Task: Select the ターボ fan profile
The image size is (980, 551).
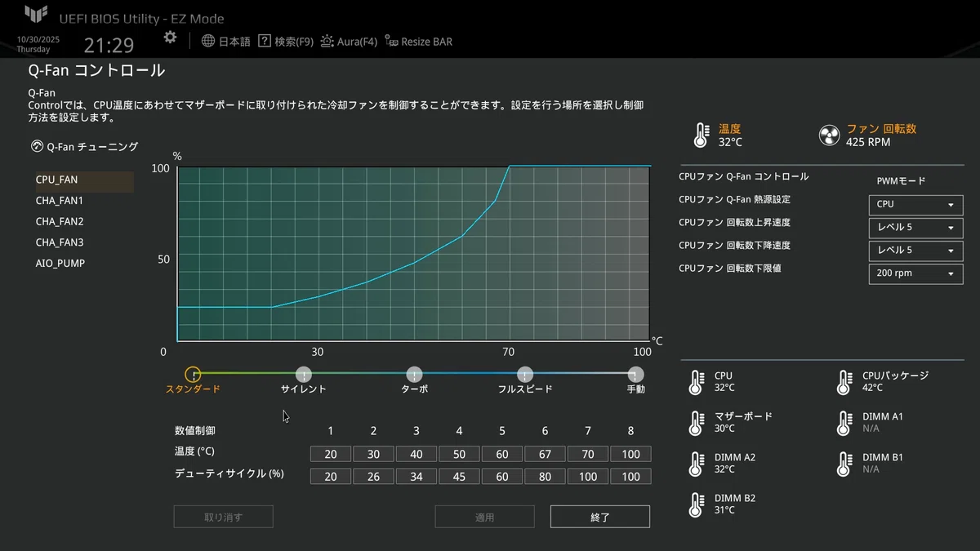Action: pyautogui.click(x=414, y=375)
